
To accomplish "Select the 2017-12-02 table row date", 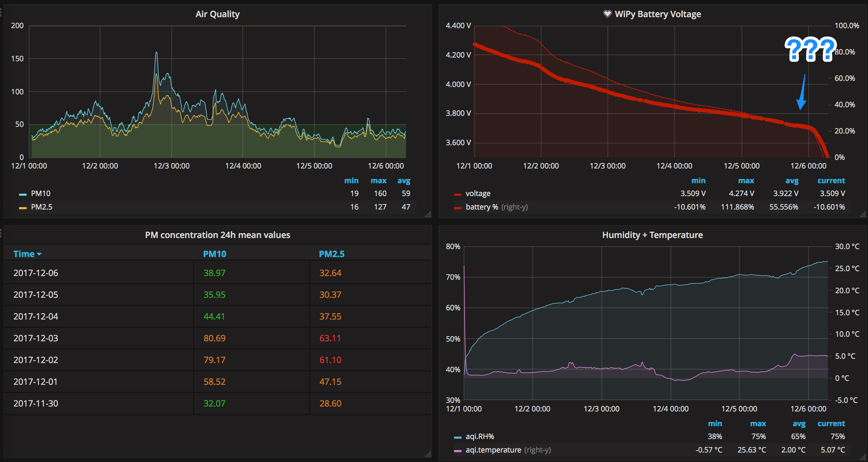I will pos(36,360).
